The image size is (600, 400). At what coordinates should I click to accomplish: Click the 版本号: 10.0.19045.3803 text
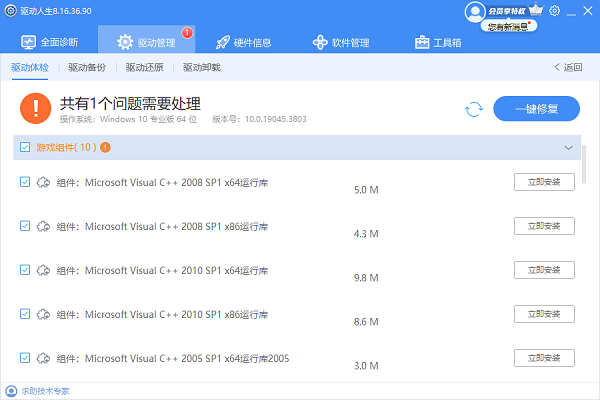coord(259,119)
